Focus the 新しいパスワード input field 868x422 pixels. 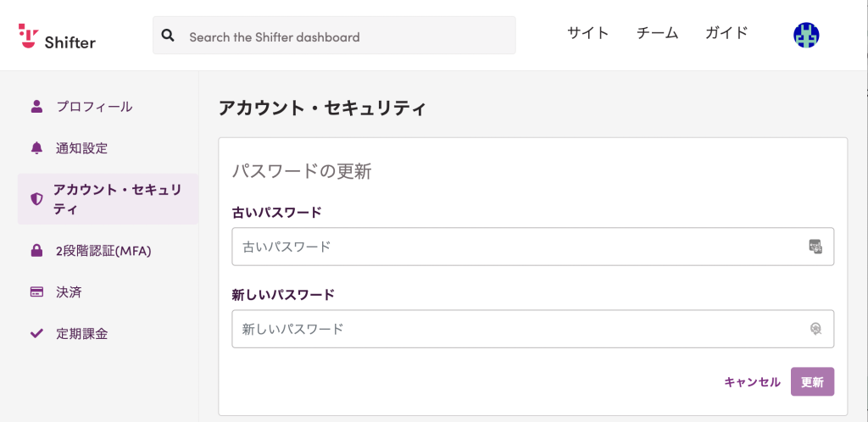[x=532, y=329]
